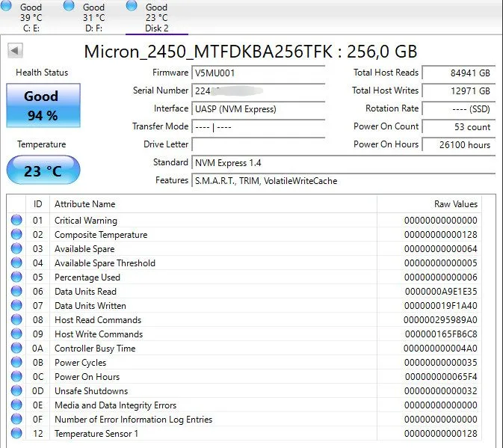Click the Features field with TRIM
The image size is (503, 448).
[x=344, y=181]
